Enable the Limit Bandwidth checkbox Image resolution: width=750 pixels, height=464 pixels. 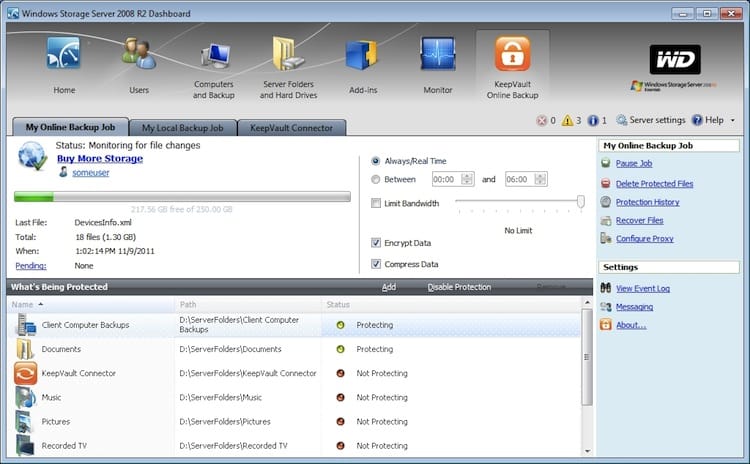point(376,203)
